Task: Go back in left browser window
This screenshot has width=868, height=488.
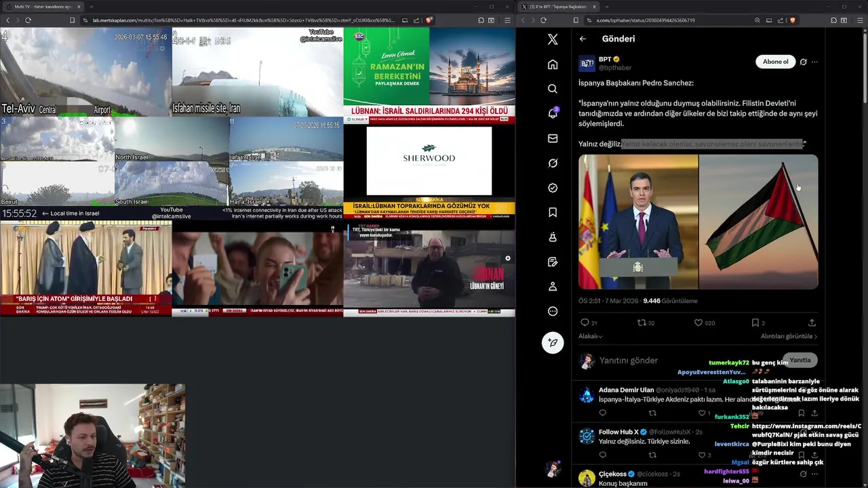Action: tap(7, 20)
